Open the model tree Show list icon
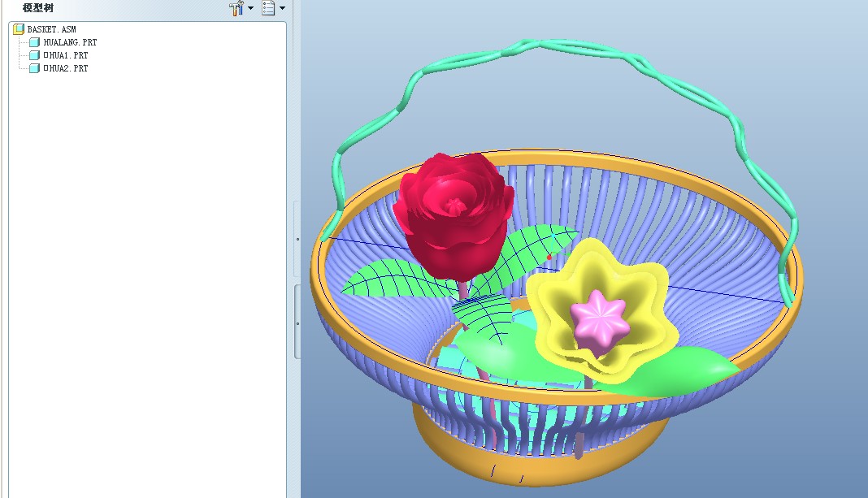The height and width of the screenshot is (498, 868). click(268, 8)
